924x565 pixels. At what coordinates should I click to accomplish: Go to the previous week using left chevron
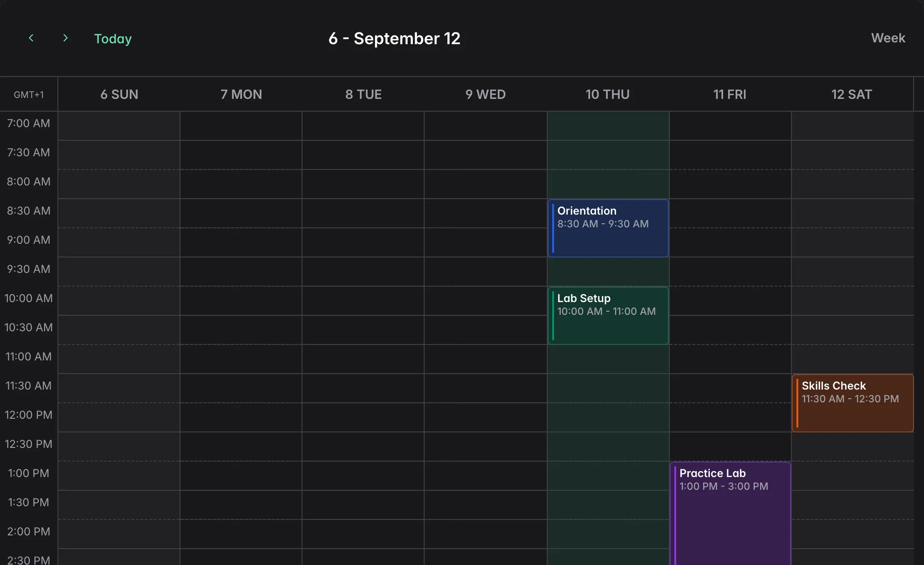pos(31,38)
